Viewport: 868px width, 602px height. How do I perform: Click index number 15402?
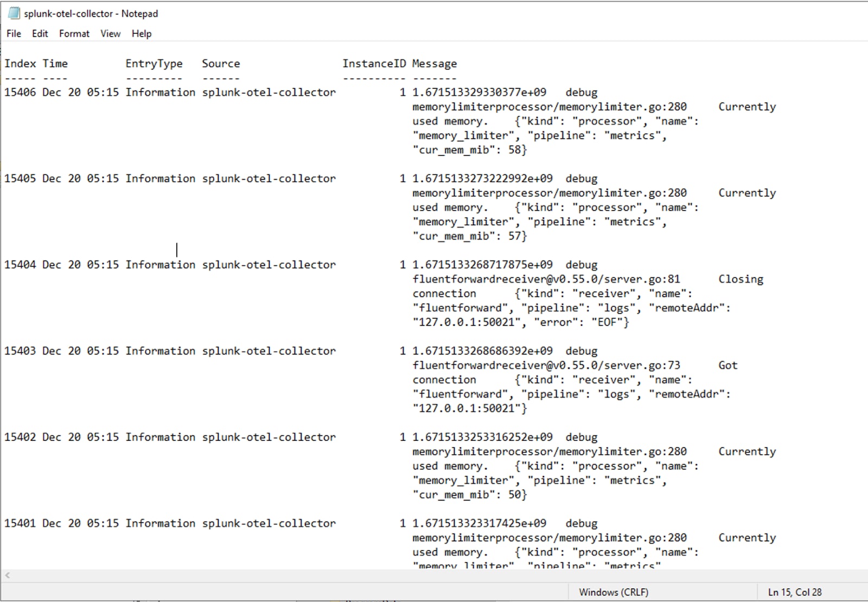pyautogui.click(x=20, y=438)
